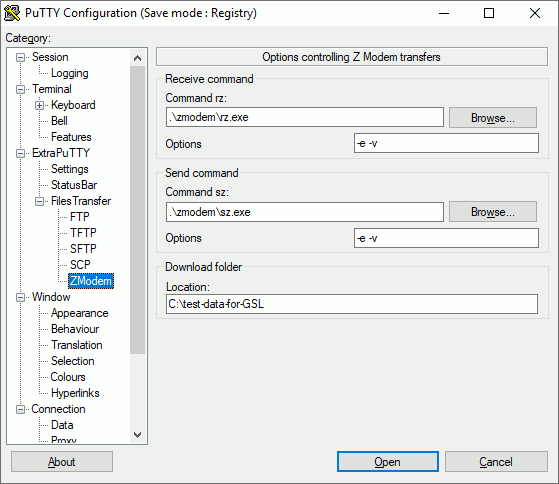
Task: Collapse the Window tree node
Action: click(21, 297)
